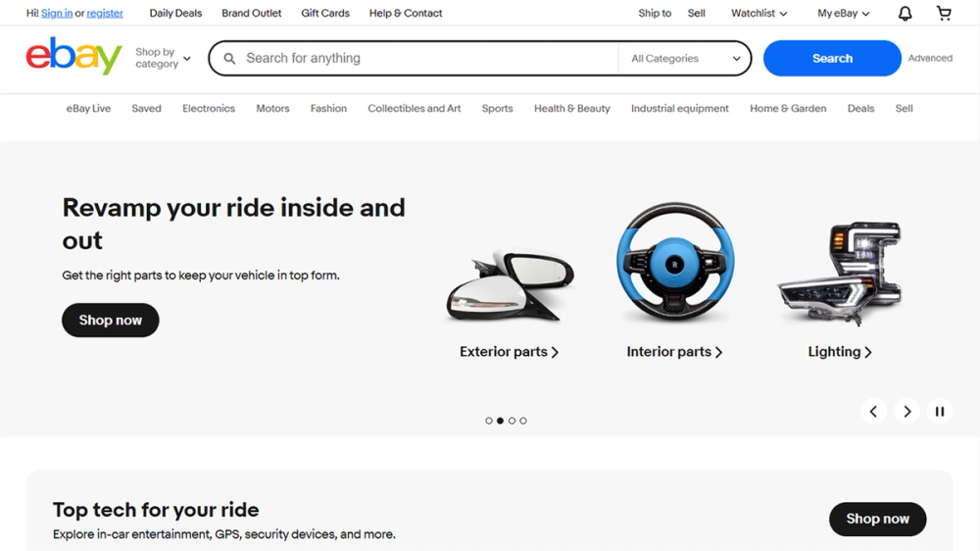Go to previous carousel slide
The image size is (980, 551).
tap(874, 411)
